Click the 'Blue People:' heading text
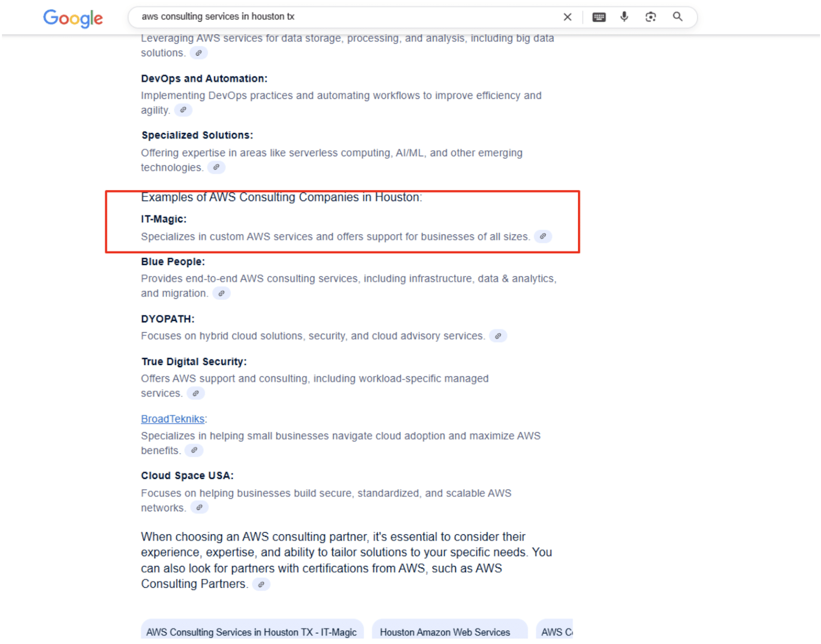This screenshot has width=821, height=644. pos(173,261)
